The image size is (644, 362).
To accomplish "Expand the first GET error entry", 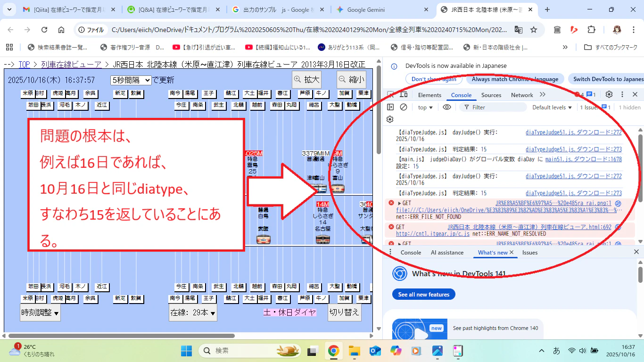I will (400, 204).
